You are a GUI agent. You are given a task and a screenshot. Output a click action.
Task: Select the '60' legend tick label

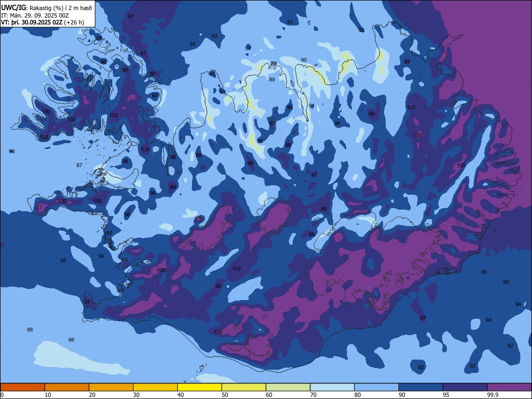pyautogui.click(x=269, y=395)
